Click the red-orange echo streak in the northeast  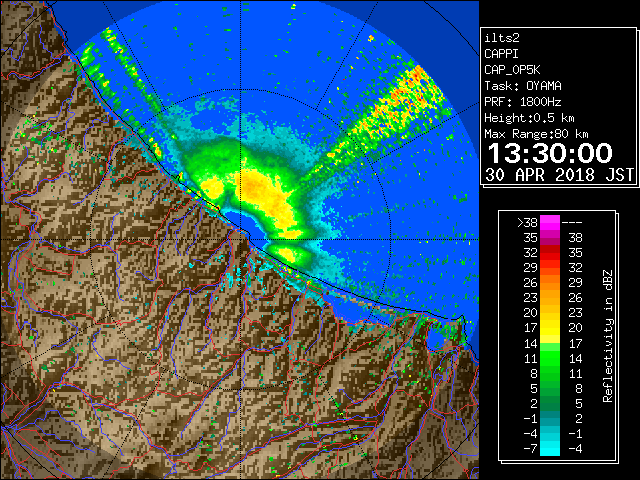(x=404, y=102)
